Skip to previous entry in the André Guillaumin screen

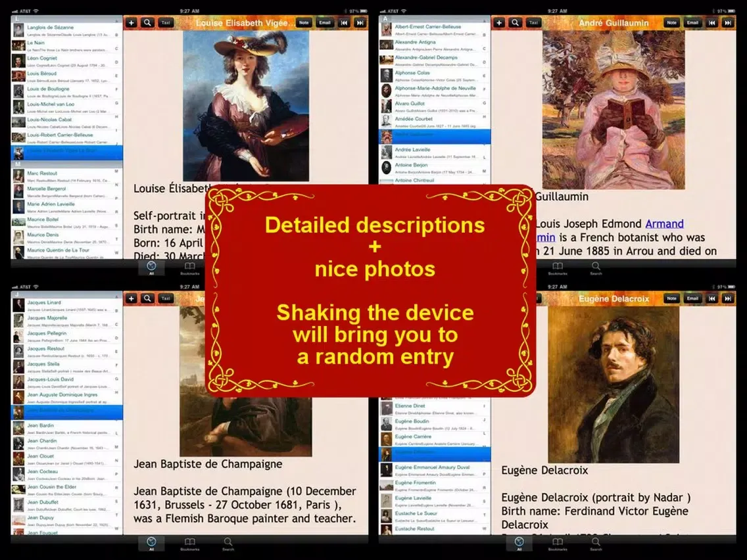[711, 22]
